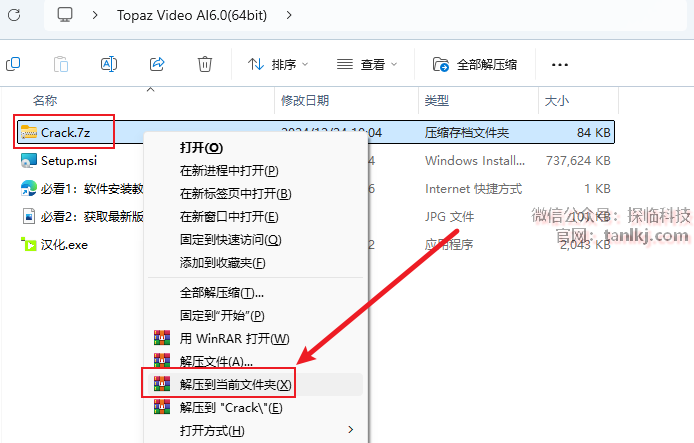Click WinRAR icon beside 解压到 "Crack\"
Screen dimensions: 694x443
point(162,407)
